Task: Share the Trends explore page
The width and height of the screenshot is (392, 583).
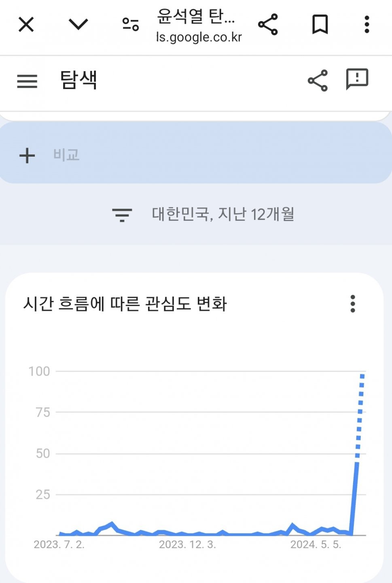Action: [318, 81]
